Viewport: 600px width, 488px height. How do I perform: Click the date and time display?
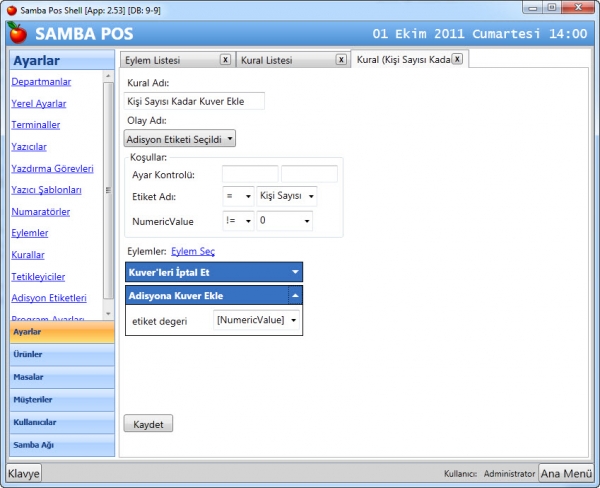pyautogui.click(x=480, y=34)
